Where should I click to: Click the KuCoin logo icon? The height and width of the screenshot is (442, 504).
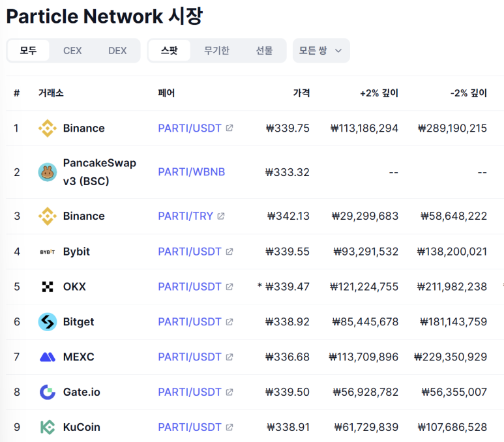[48, 427]
